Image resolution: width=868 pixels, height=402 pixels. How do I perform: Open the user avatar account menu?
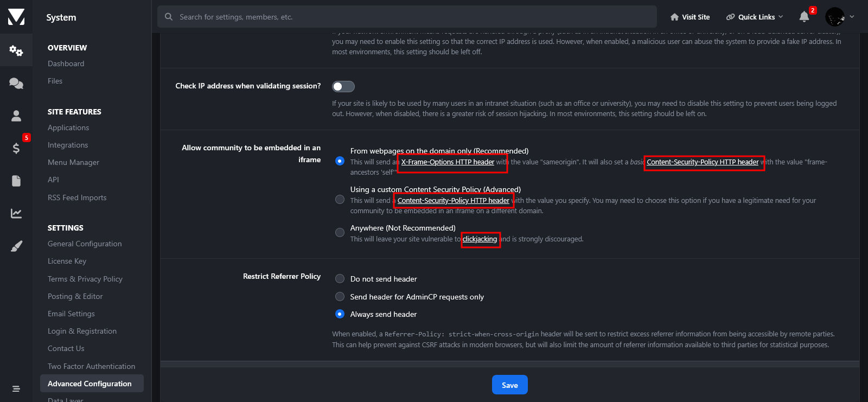(839, 17)
